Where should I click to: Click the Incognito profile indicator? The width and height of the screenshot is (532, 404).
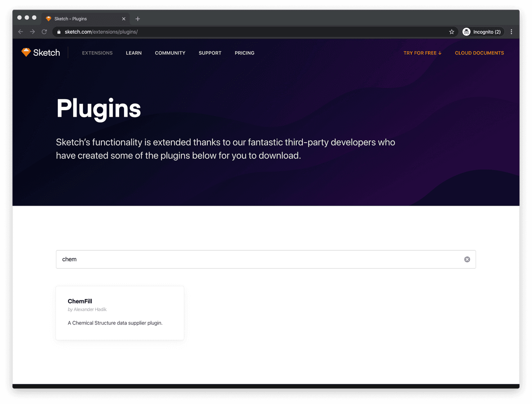(x=482, y=32)
